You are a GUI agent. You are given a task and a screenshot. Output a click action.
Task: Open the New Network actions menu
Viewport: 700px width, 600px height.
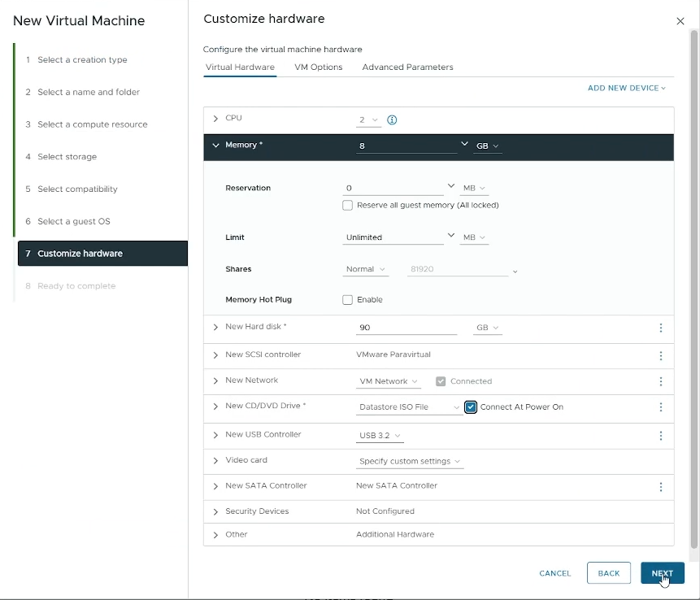point(661,381)
